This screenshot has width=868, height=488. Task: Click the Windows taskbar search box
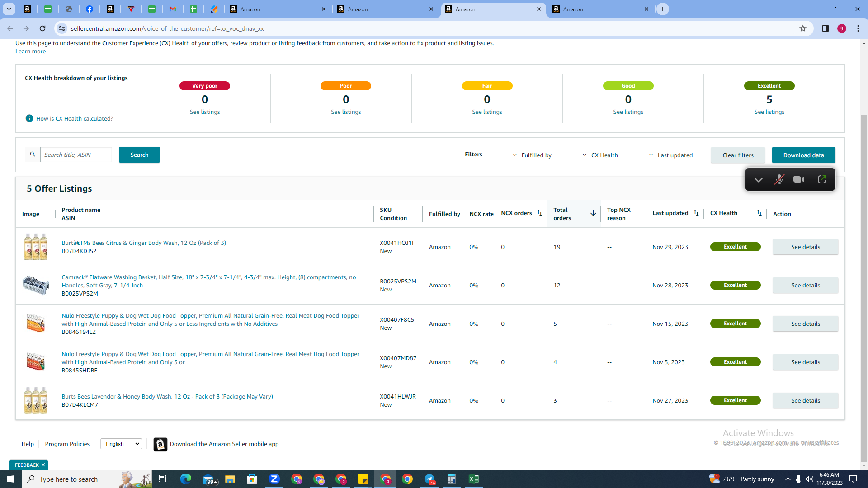(x=87, y=479)
